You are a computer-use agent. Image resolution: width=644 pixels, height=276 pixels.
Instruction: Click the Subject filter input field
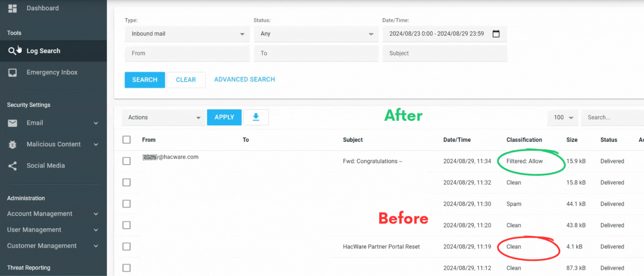coord(445,53)
